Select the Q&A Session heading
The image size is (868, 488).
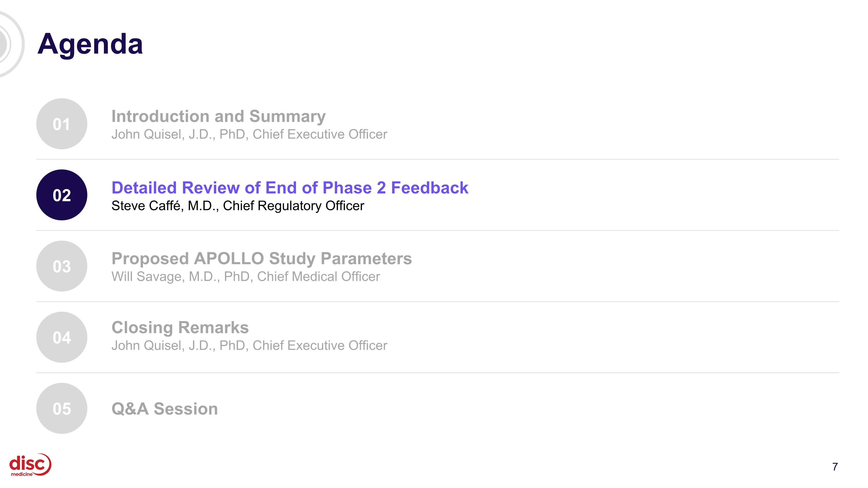coord(164,409)
